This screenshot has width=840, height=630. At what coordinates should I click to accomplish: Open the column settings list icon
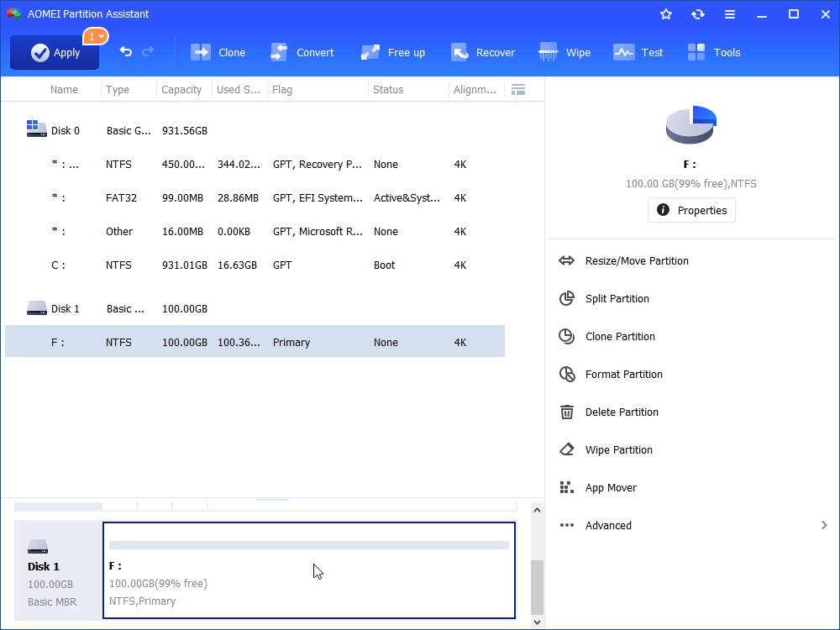518,90
